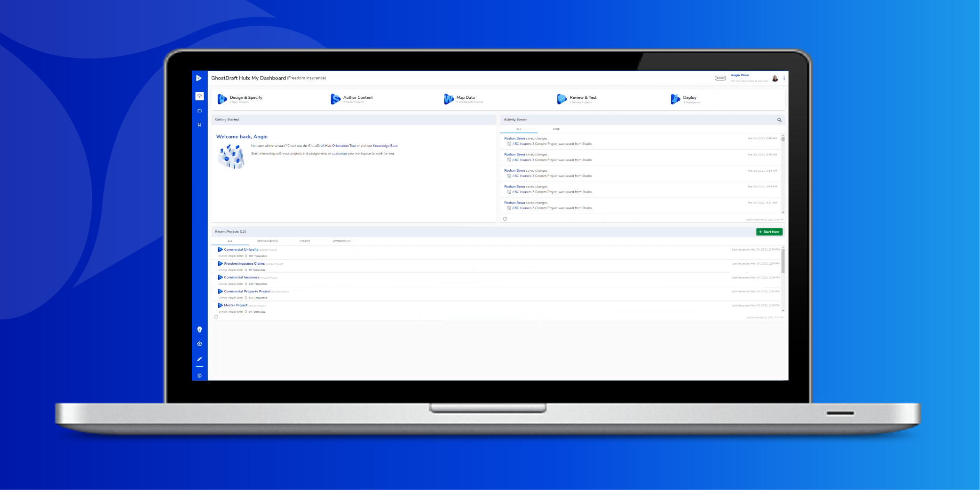Click the Deploy label
Viewport: 980px width, 490px height.
pyautogui.click(x=690, y=97)
